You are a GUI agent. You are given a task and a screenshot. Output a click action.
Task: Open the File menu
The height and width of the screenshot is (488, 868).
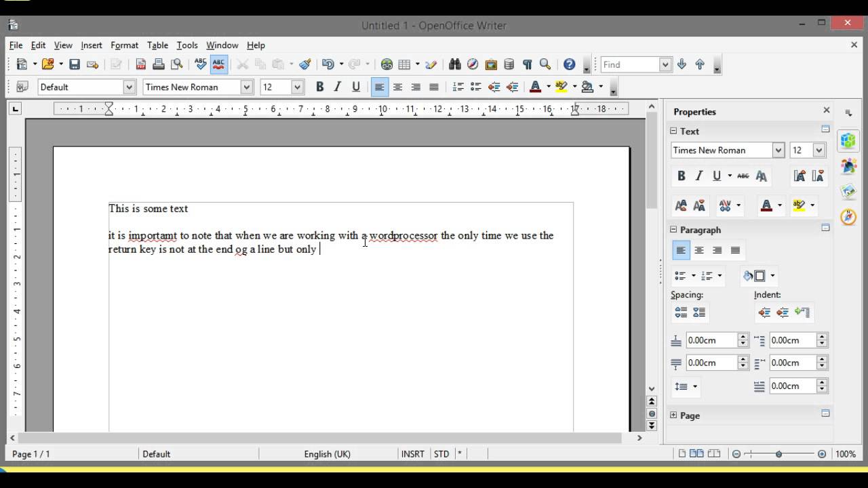(x=16, y=45)
